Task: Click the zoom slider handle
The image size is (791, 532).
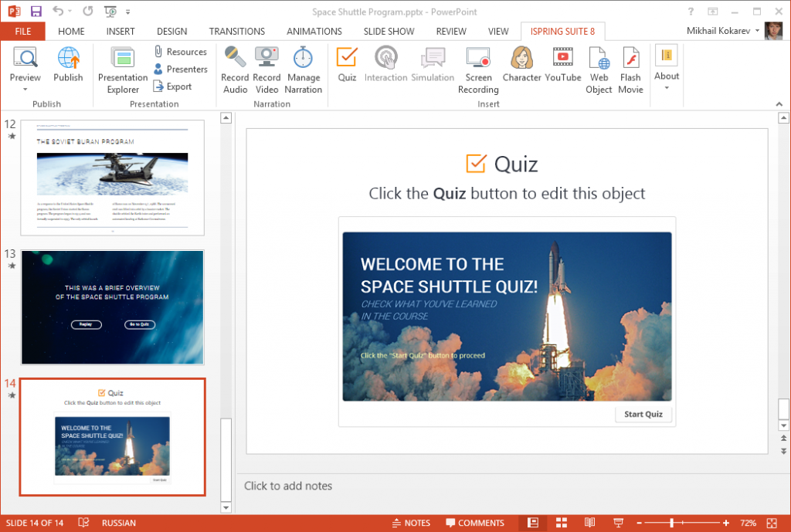Action: [671, 523]
